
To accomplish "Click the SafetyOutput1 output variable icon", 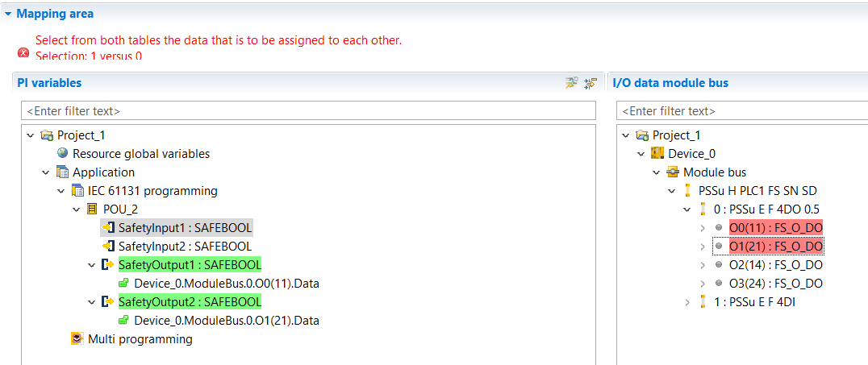I will [108, 265].
